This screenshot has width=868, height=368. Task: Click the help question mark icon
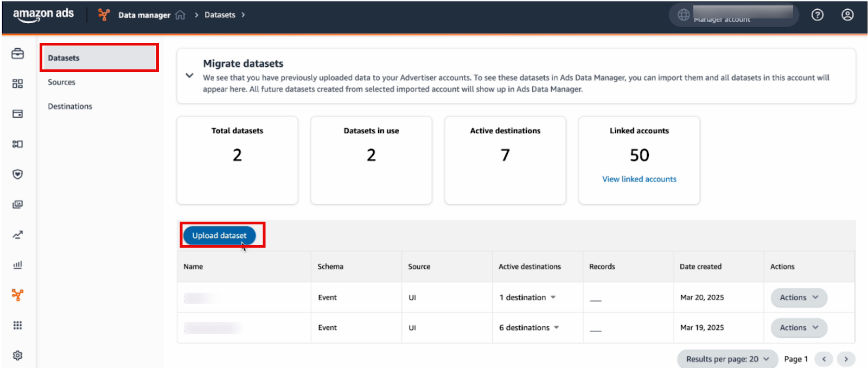[817, 15]
